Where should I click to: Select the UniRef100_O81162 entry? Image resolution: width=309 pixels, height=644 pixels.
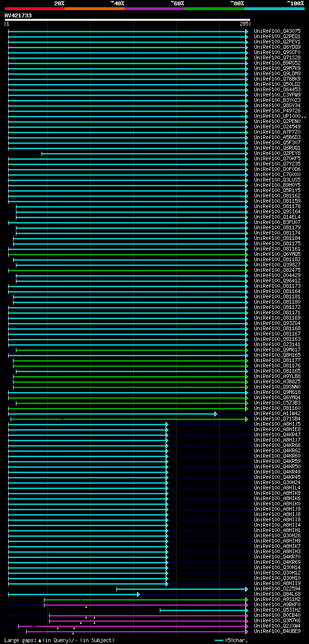[277, 196]
